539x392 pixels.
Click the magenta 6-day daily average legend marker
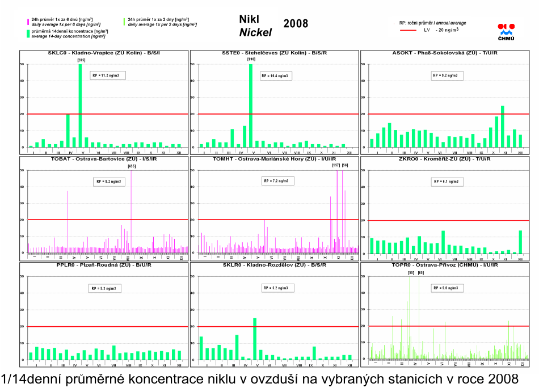tap(28, 21)
